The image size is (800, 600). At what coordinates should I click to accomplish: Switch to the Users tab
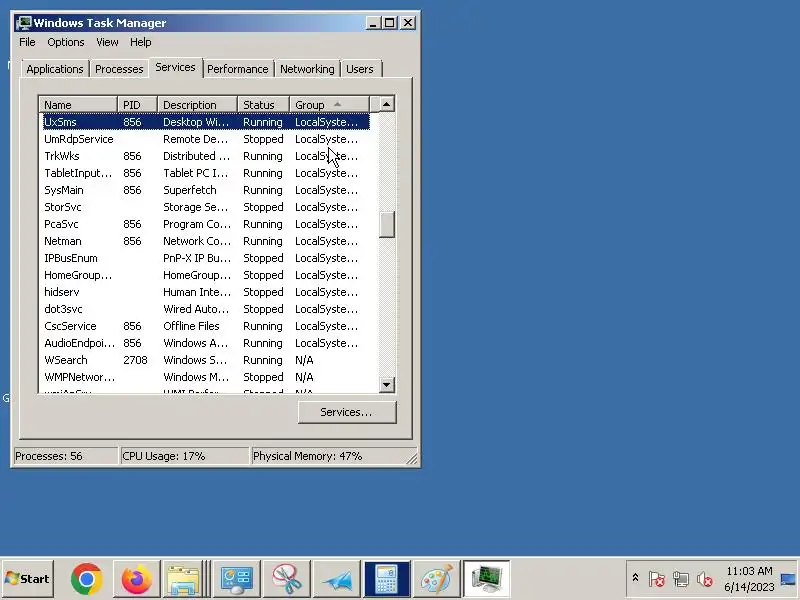[360, 69]
